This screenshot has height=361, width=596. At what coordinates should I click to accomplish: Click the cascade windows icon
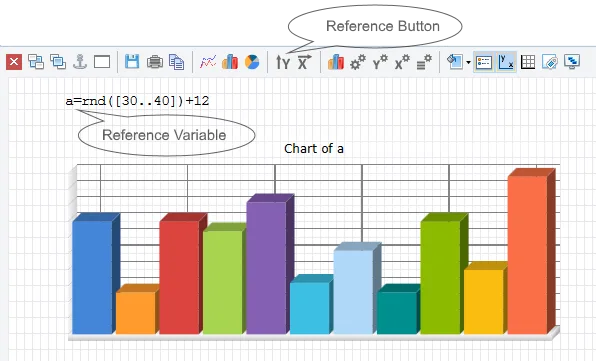[36, 62]
